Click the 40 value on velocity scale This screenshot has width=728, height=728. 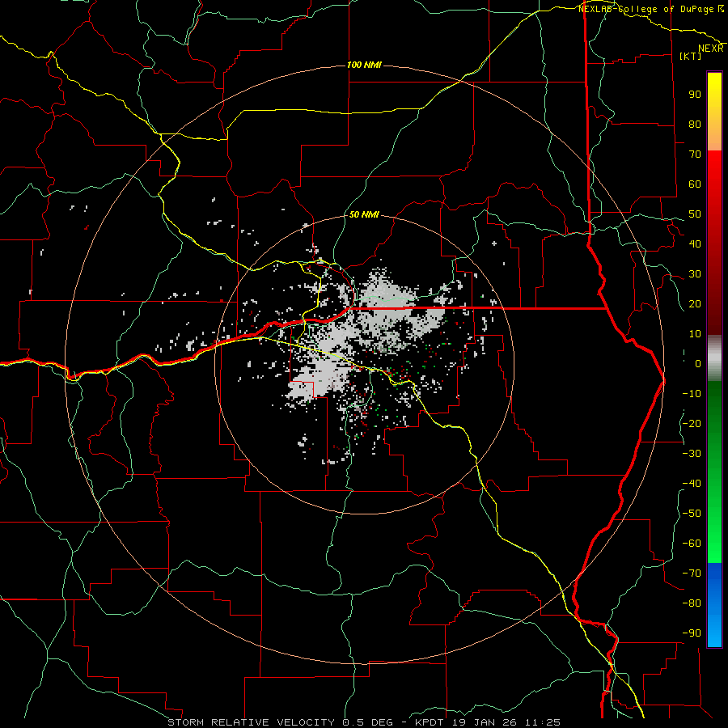(x=695, y=244)
